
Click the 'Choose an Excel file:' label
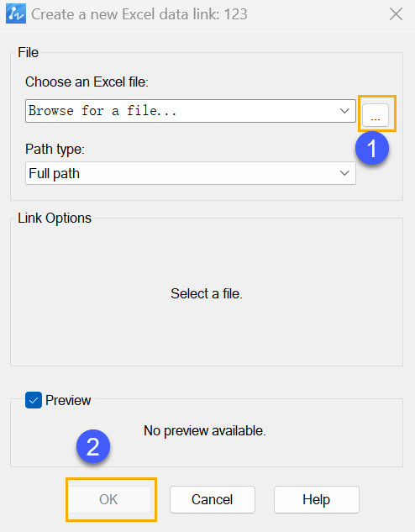pyautogui.click(x=87, y=82)
